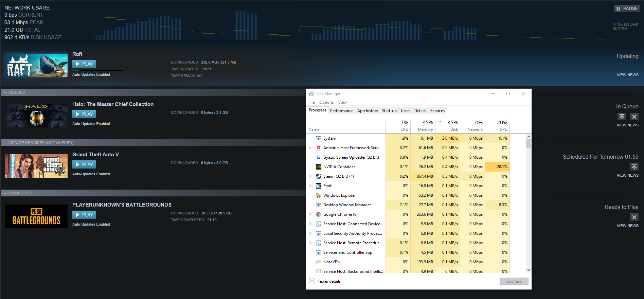
Task: View news for Grand Theft Auto V
Action: (x=628, y=175)
